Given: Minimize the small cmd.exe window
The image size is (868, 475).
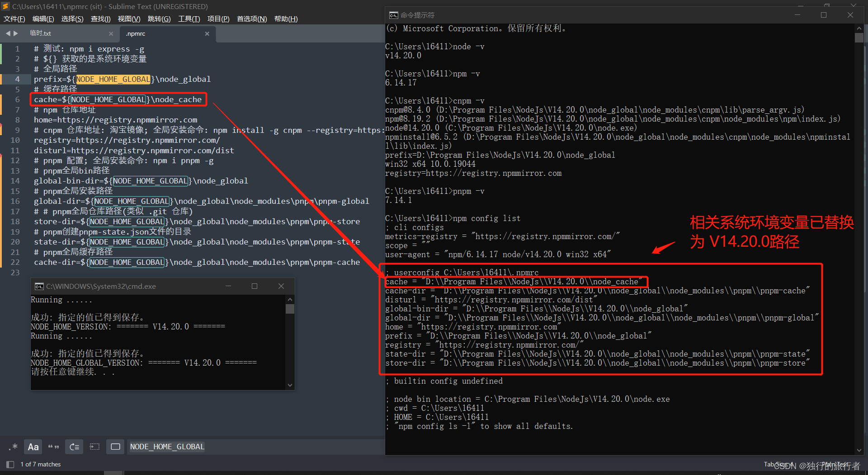Looking at the screenshot, I should (228, 286).
